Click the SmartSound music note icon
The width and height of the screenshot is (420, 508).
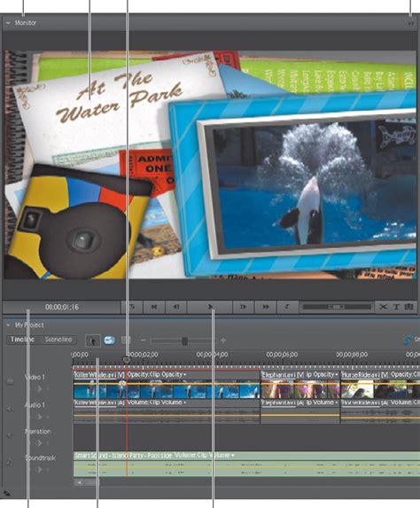point(408,340)
